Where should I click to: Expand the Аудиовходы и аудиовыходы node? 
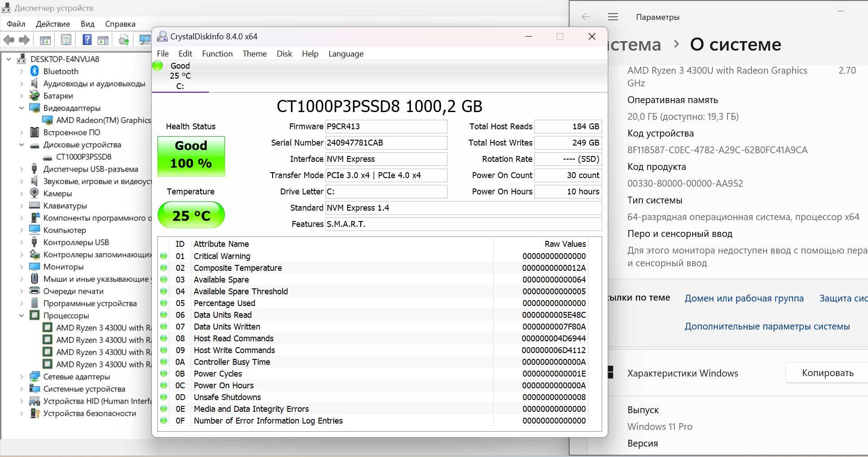[x=21, y=83]
